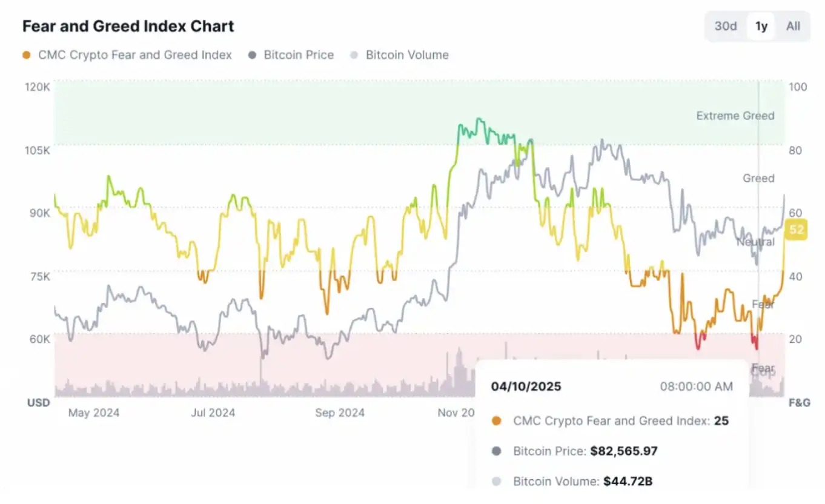Click dark grey dot beside Bitcoin Price legend
This screenshot has height=504, width=825.
[x=252, y=55]
